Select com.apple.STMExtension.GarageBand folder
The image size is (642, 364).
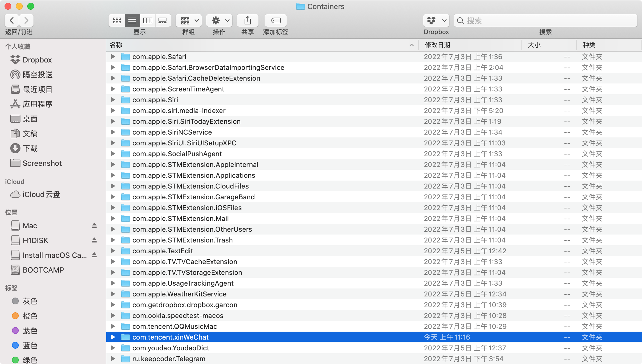(x=374, y=197)
